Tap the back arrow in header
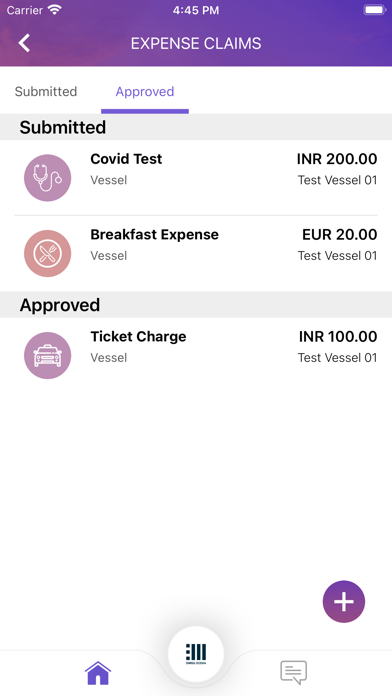Screen dimensions: 392x696 click(x=24, y=43)
